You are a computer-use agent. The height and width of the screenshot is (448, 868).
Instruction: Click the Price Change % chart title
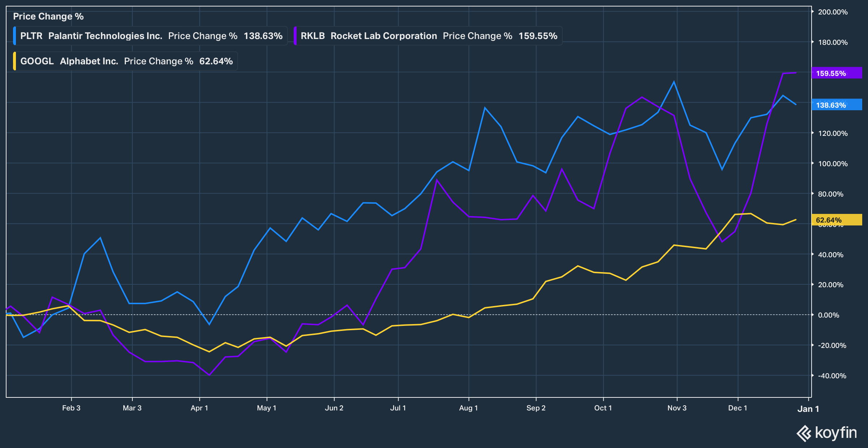[x=48, y=16]
